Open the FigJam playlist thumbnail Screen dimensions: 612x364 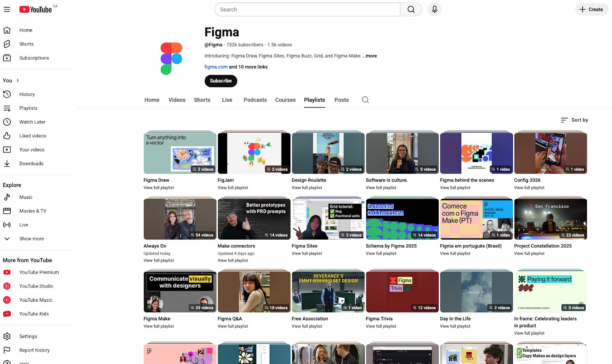point(254,153)
